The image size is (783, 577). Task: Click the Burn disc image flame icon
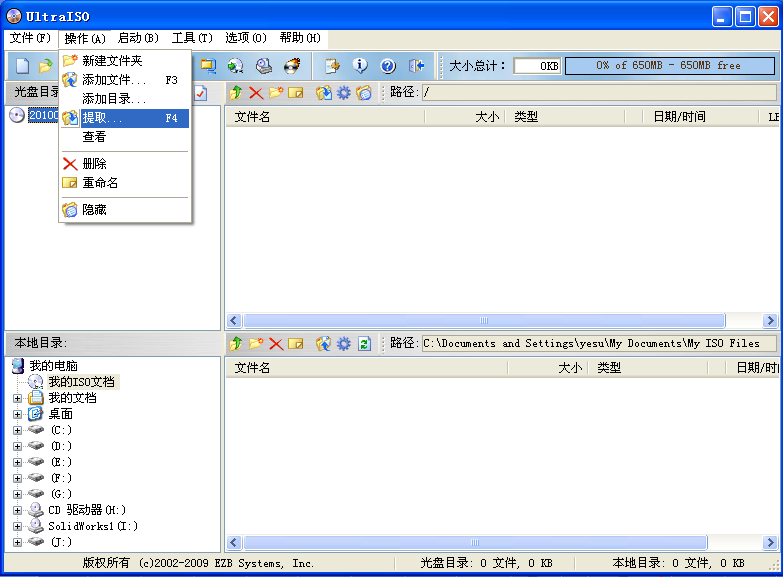point(292,65)
